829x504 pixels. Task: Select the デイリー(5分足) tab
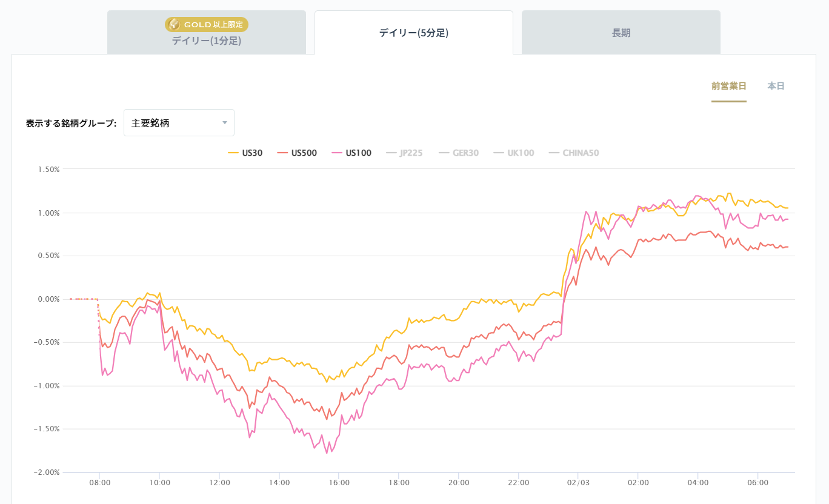tap(414, 33)
